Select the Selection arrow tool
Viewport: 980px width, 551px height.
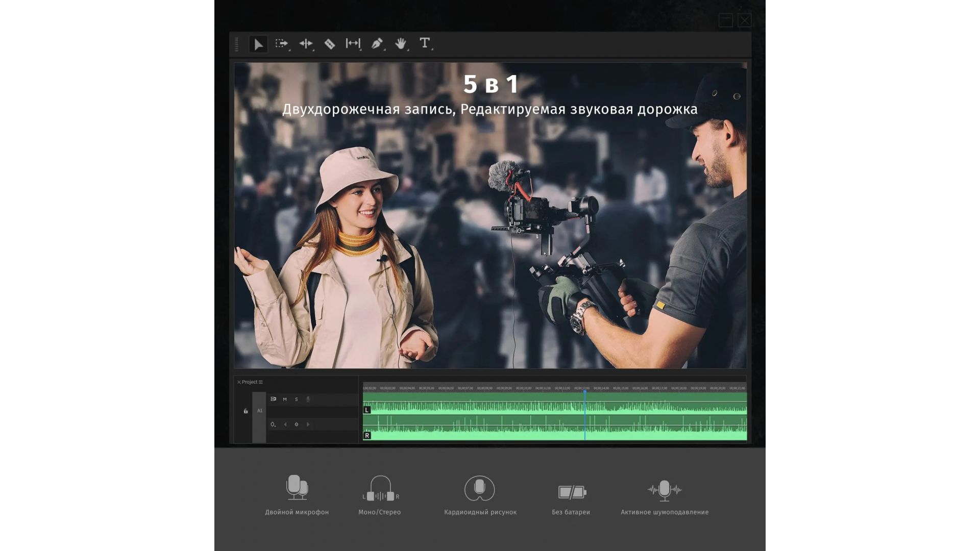(x=258, y=44)
